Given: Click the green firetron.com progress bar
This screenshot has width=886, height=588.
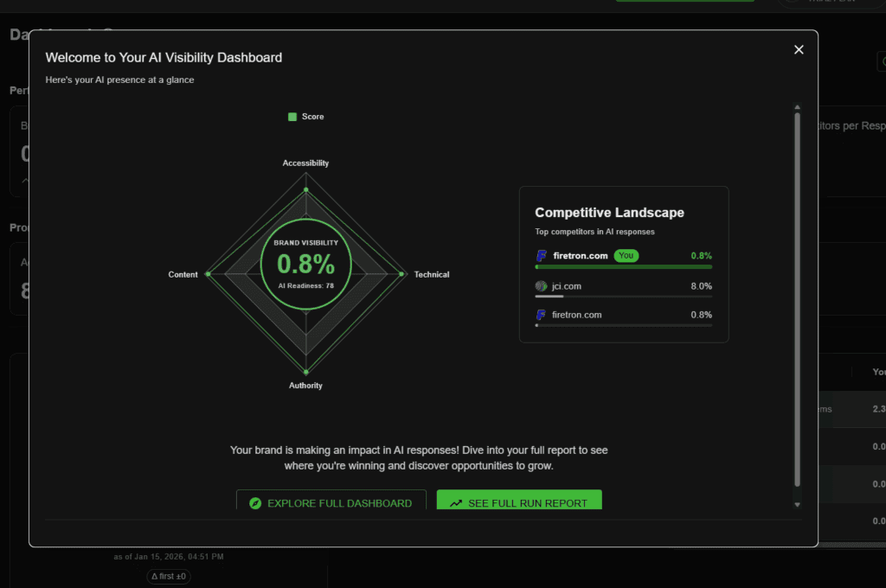Looking at the screenshot, I should [x=623, y=266].
